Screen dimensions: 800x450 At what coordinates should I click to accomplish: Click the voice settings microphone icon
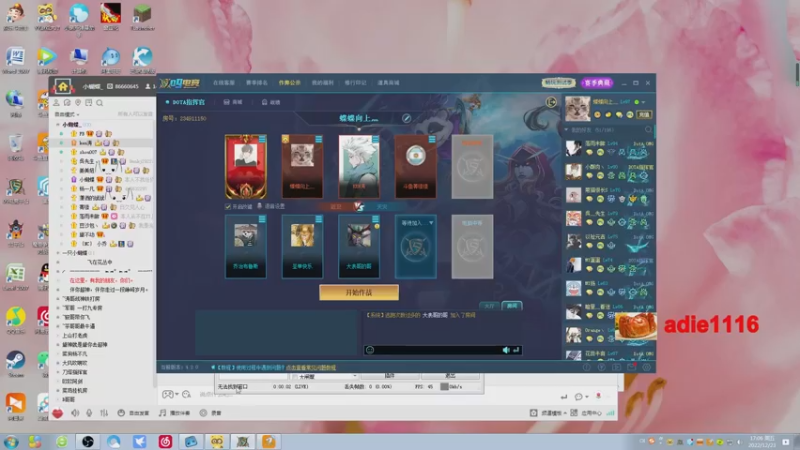coord(260,206)
